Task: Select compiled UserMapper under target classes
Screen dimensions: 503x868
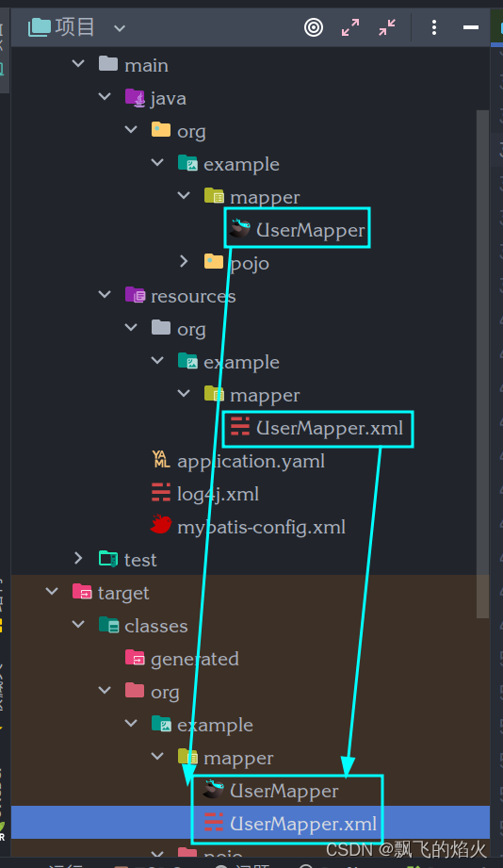Action: coord(284,791)
